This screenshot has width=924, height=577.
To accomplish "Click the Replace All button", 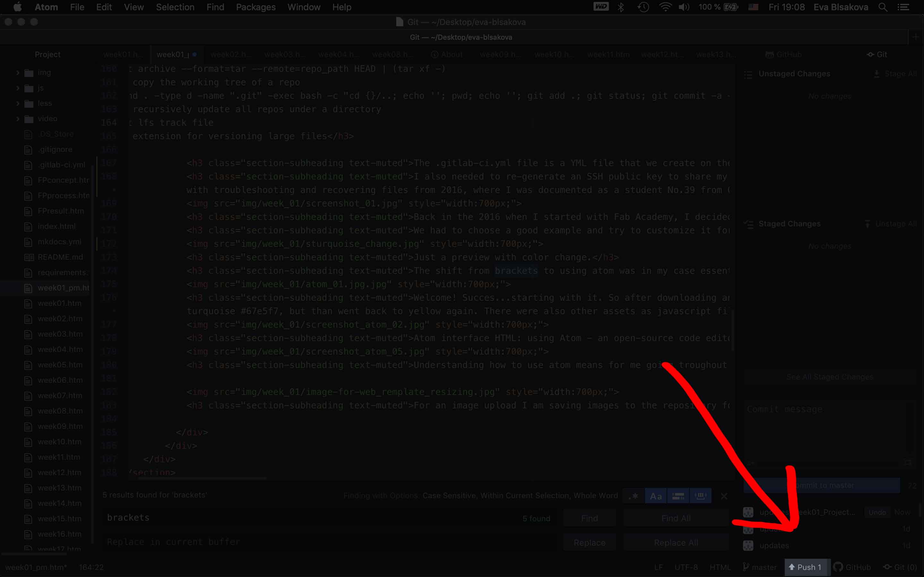I will tap(676, 543).
